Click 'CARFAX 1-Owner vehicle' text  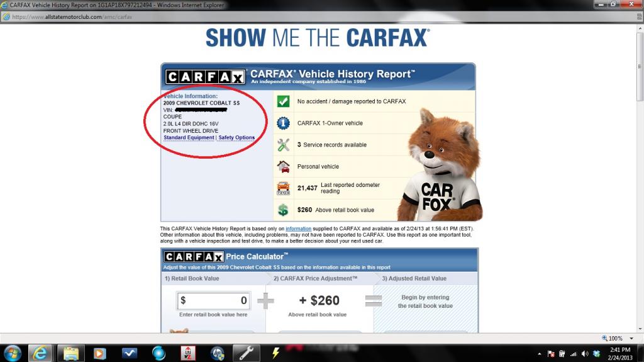click(330, 123)
